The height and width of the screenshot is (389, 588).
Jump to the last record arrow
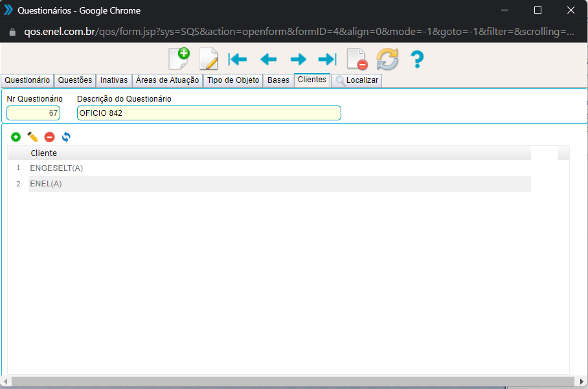(x=327, y=60)
